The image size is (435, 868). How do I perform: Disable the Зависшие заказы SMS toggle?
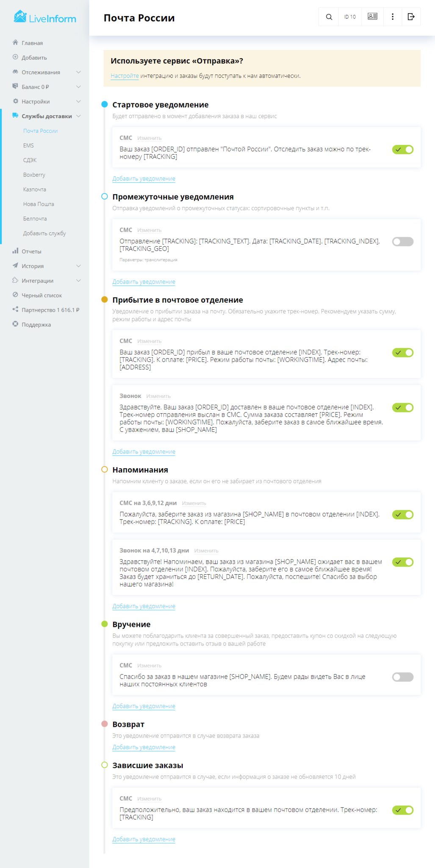(x=403, y=810)
